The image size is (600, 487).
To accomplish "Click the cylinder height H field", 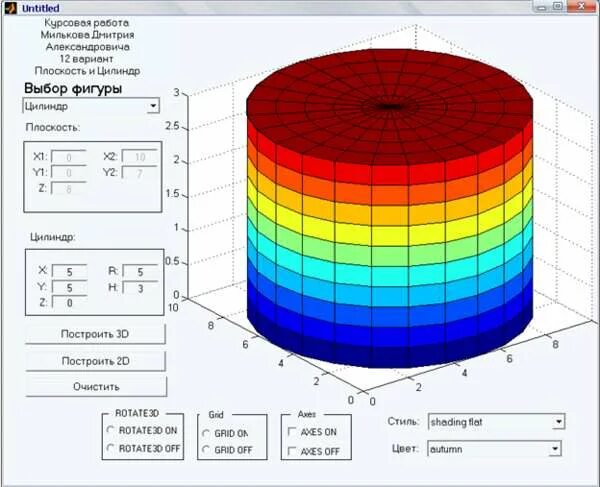I will (140, 287).
